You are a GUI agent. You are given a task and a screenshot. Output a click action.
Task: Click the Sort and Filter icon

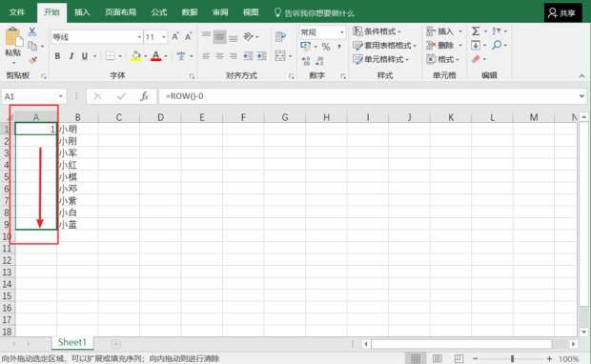coord(497,30)
